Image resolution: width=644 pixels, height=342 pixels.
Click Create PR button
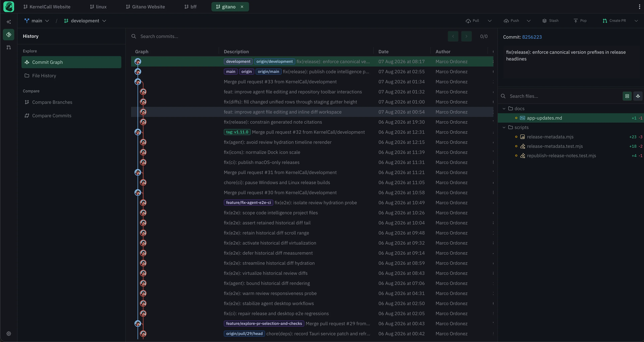pyautogui.click(x=614, y=21)
